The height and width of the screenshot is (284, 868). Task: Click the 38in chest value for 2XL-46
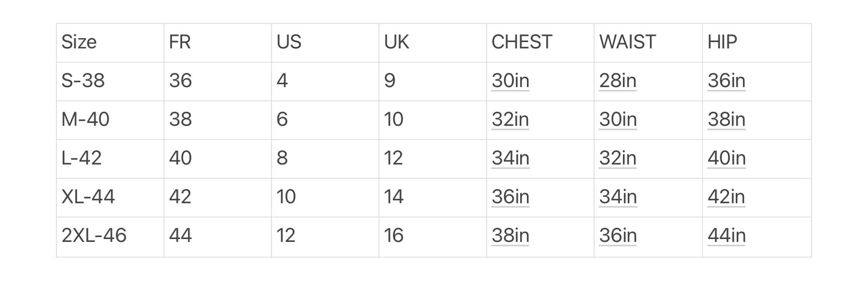pos(511,235)
